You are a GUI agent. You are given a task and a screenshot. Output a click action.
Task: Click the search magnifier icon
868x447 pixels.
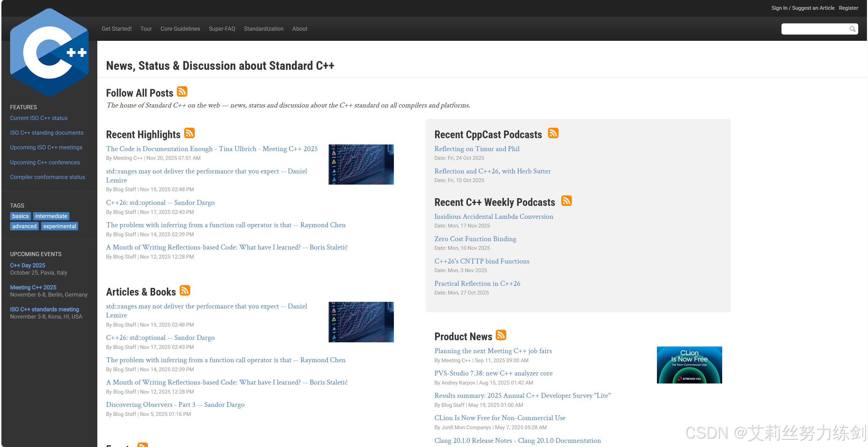coord(852,29)
